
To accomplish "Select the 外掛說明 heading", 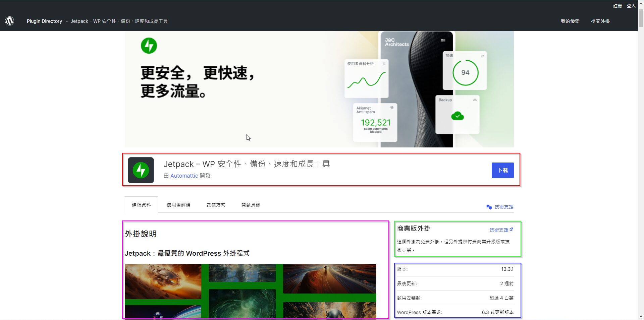I will [x=141, y=234].
